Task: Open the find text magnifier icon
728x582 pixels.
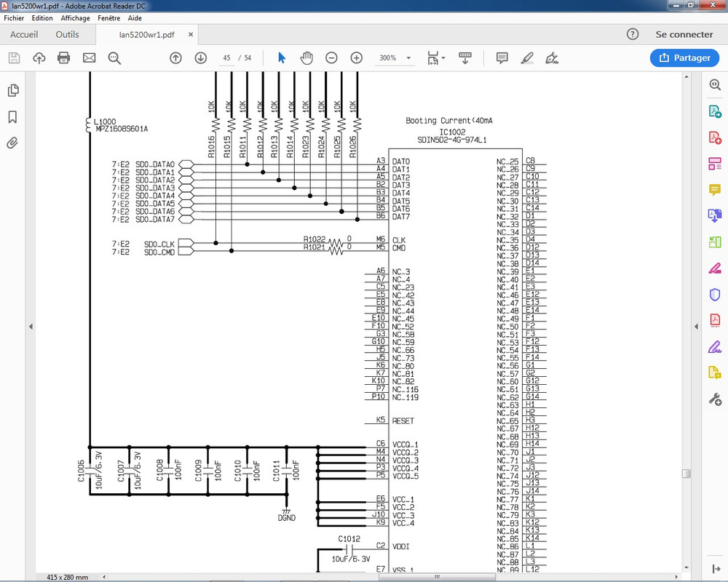Action: [114, 58]
